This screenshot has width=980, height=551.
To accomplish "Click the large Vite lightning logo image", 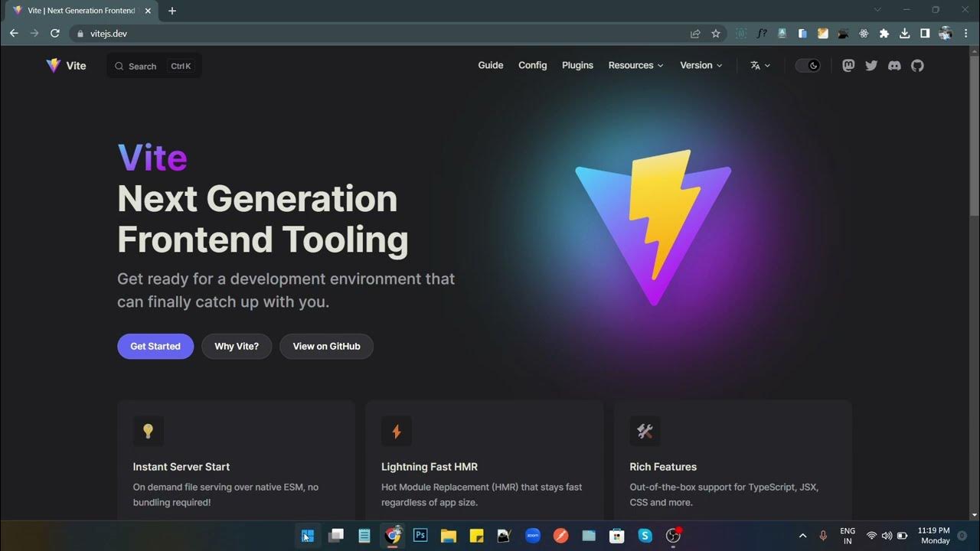I will (653, 227).
